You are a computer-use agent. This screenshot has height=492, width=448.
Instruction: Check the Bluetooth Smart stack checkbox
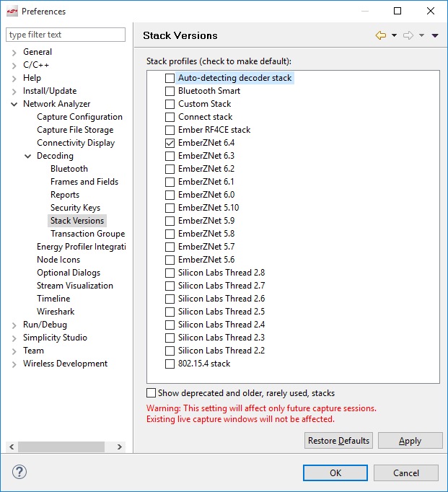[x=170, y=91]
